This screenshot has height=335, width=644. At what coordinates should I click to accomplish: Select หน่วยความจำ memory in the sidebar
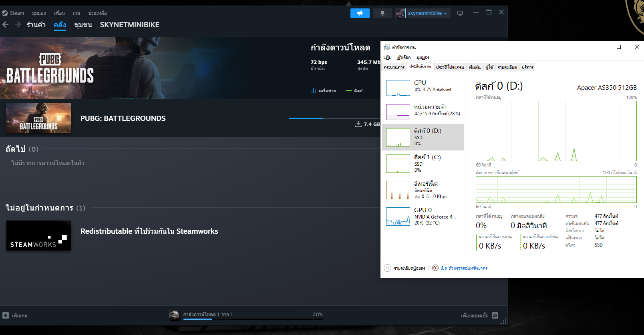(423, 112)
